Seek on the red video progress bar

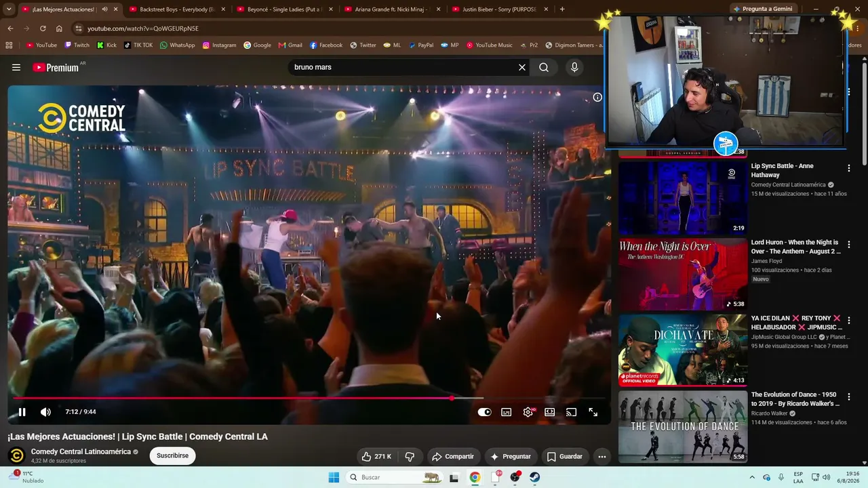pyautogui.click(x=309, y=398)
